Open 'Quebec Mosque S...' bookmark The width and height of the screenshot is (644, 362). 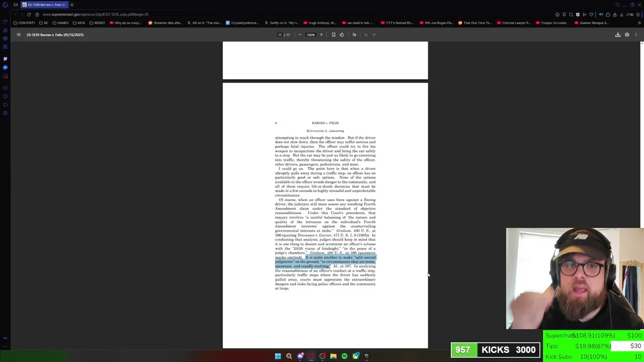click(591, 23)
